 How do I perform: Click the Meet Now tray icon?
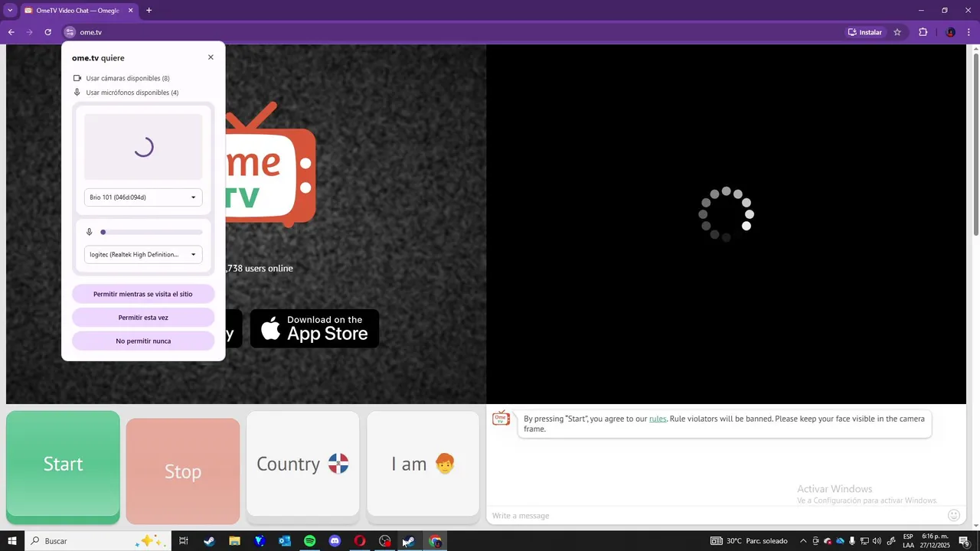tap(815, 541)
